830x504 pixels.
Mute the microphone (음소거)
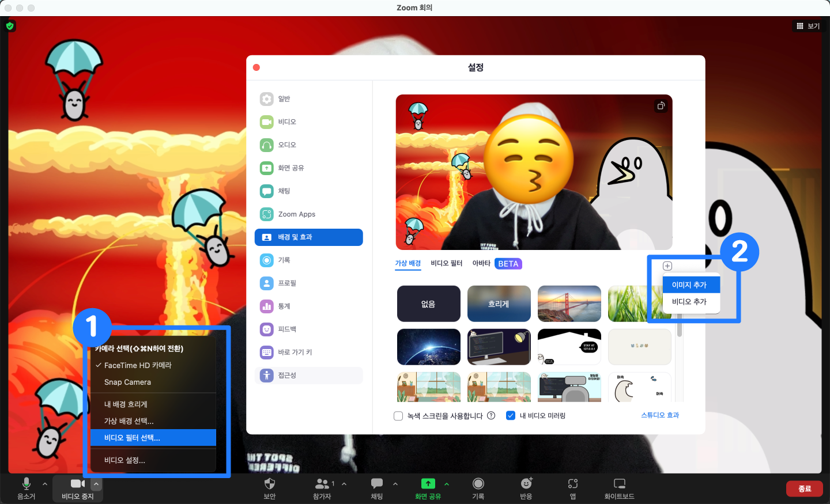click(x=26, y=488)
